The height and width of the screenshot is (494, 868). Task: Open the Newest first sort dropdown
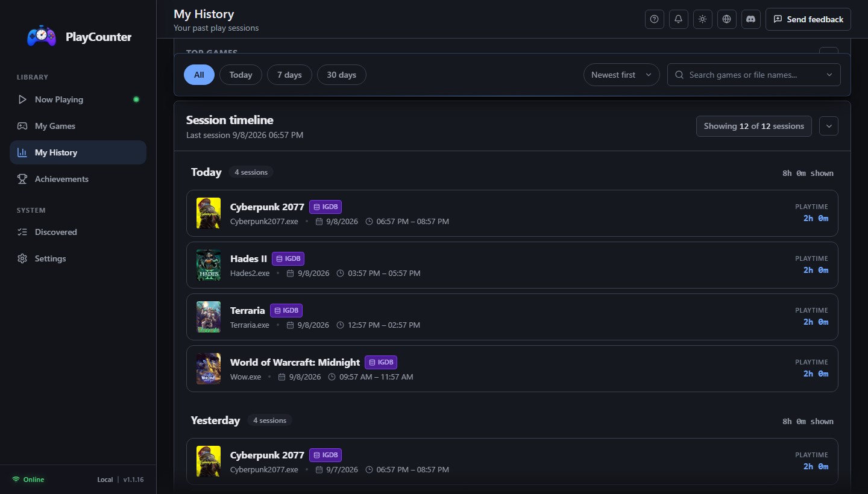[621, 75]
